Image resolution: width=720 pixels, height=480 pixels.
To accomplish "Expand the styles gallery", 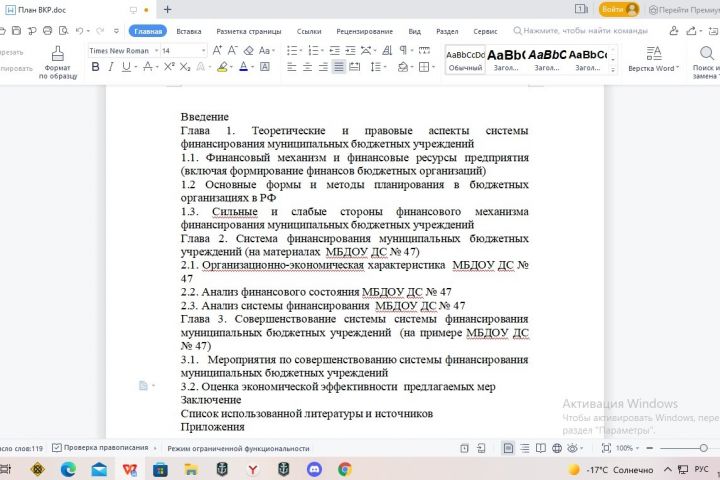I will point(613,70).
